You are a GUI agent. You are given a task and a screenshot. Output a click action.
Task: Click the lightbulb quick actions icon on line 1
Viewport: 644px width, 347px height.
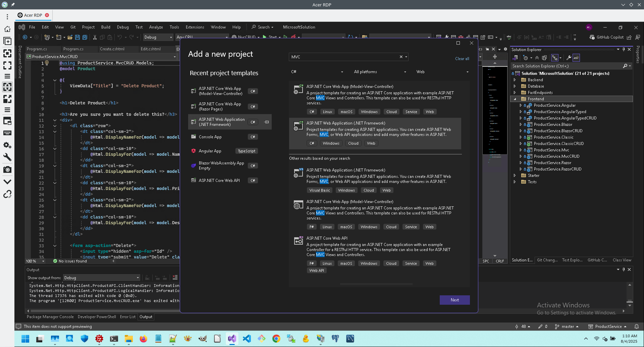pyautogui.click(x=47, y=63)
